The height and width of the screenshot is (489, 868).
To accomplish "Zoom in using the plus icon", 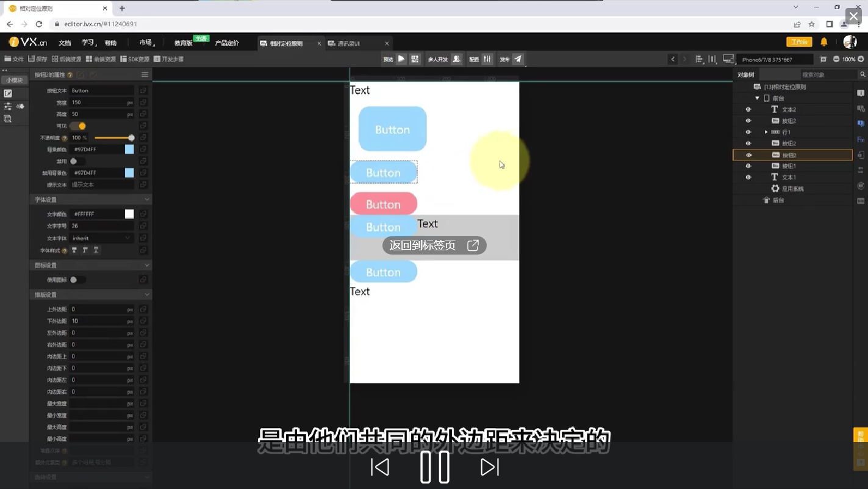I will (x=861, y=59).
